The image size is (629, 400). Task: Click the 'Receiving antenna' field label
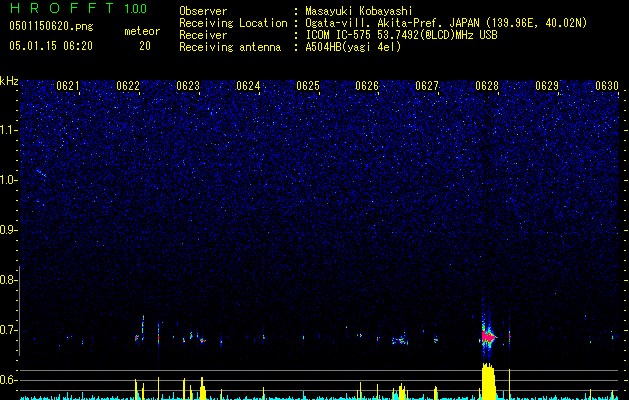[x=230, y=47]
